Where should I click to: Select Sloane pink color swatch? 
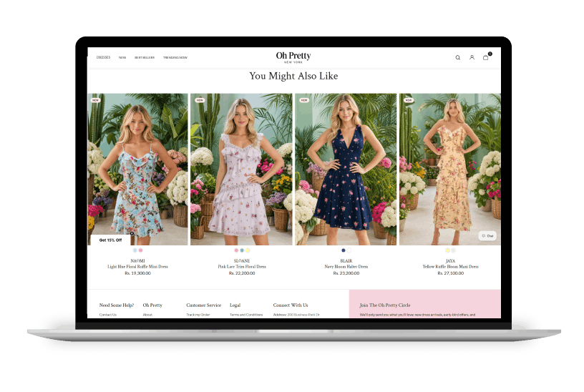coord(236,250)
